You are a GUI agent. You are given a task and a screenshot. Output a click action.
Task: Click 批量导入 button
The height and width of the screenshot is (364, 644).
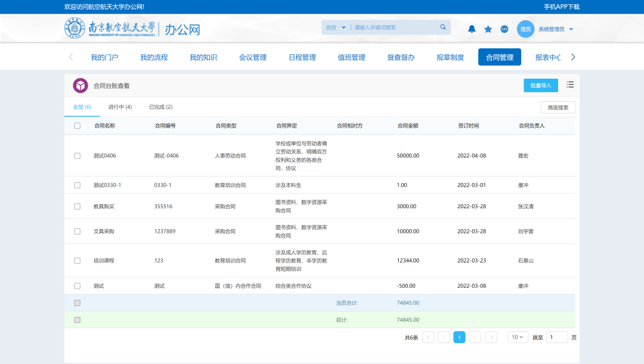[540, 85]
